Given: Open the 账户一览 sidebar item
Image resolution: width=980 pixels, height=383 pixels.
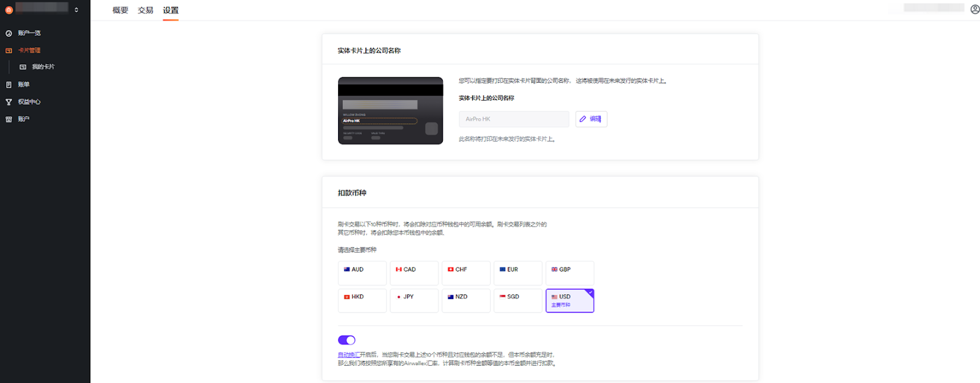Looking at the screenshot, I should pyautogui.click(x=29, y=33).
